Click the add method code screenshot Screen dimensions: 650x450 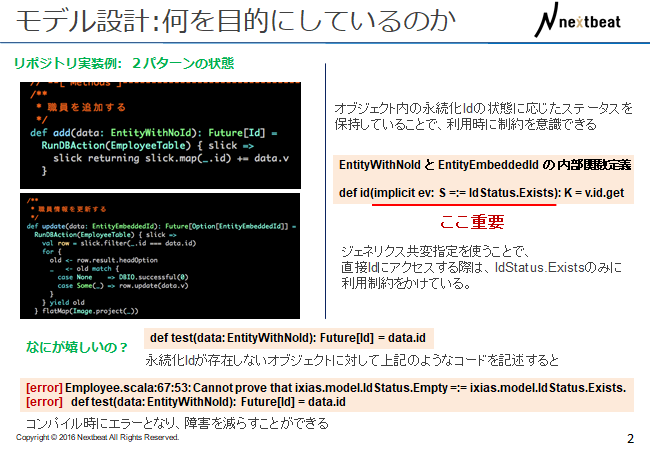coord(160,135)
